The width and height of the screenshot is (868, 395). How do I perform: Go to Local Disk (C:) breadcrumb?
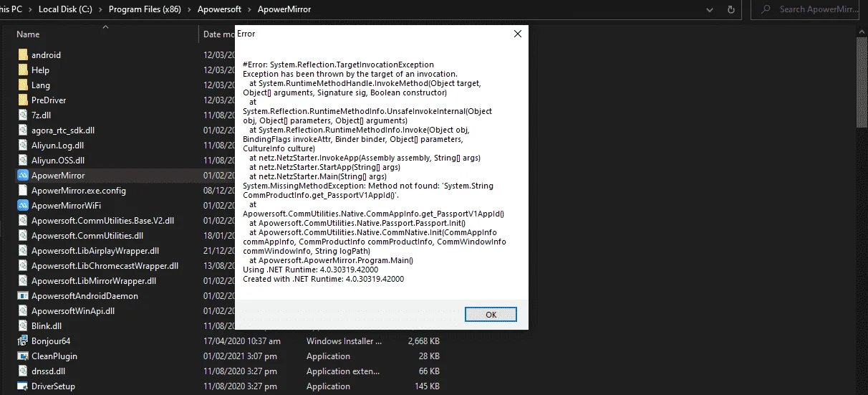65,9
